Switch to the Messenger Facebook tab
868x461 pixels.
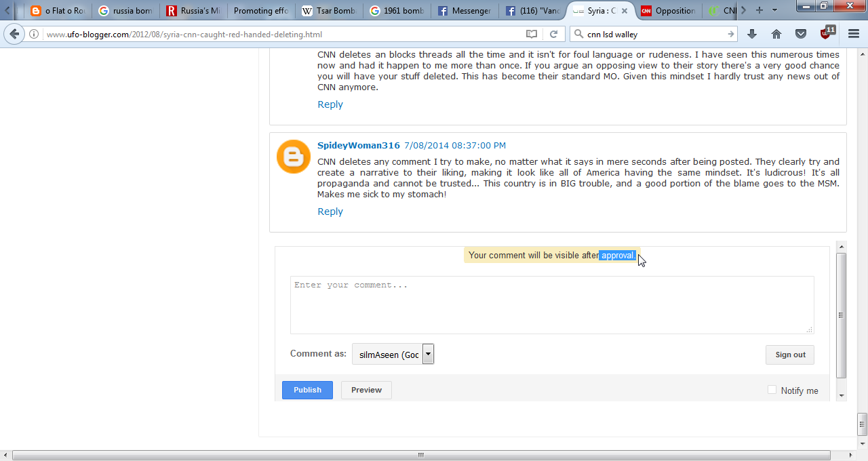(464, 11)
